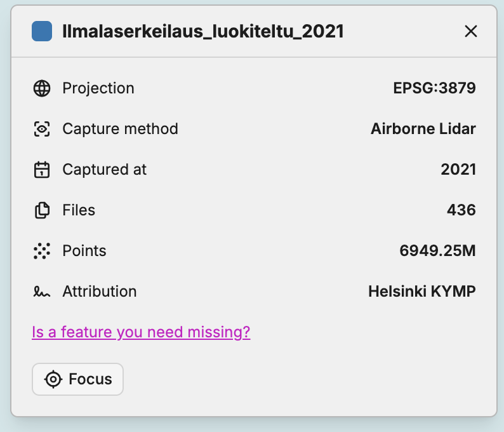This screenshot has height=432, width=504.
Task: Click the Ilmalaserkeilaus_luokiteltu_2021 title
Action: coord(203,31)
